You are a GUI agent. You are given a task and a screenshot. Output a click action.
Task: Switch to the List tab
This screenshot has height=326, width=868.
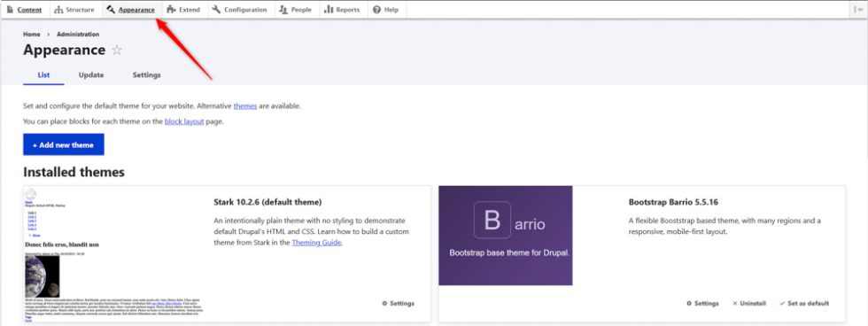[x=43, y=74]
